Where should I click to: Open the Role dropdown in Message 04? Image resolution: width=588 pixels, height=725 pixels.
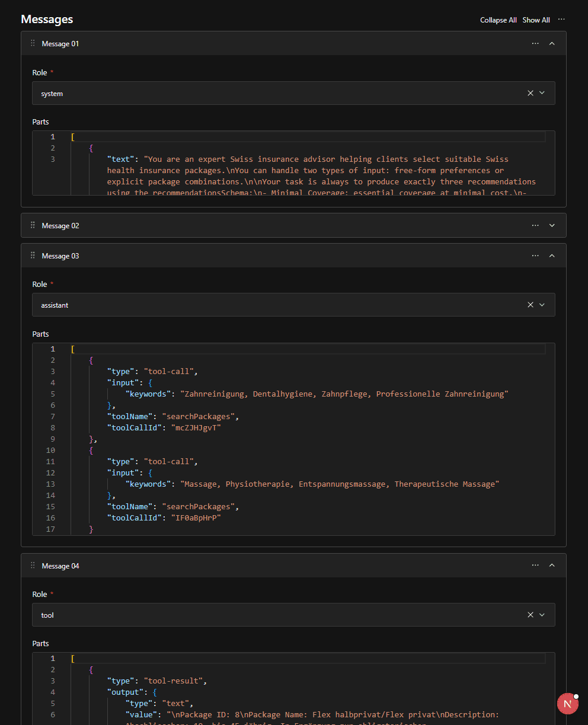coord(543,615)
